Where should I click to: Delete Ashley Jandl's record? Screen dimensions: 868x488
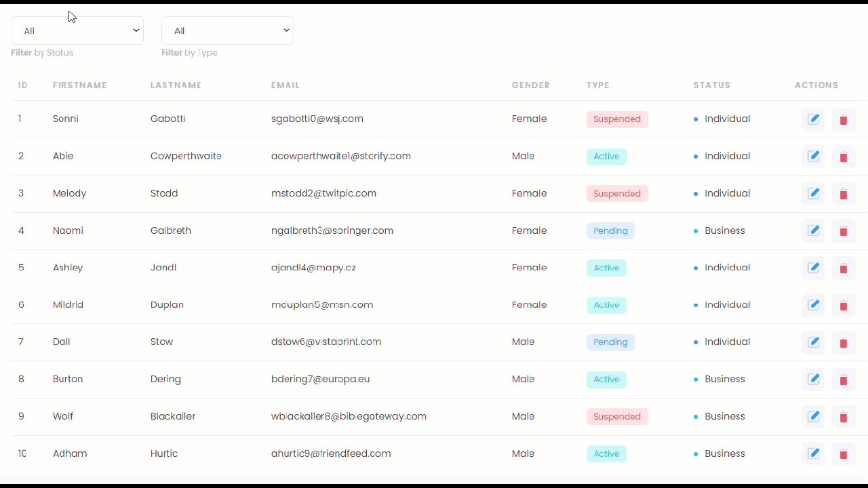coord(844,268)
